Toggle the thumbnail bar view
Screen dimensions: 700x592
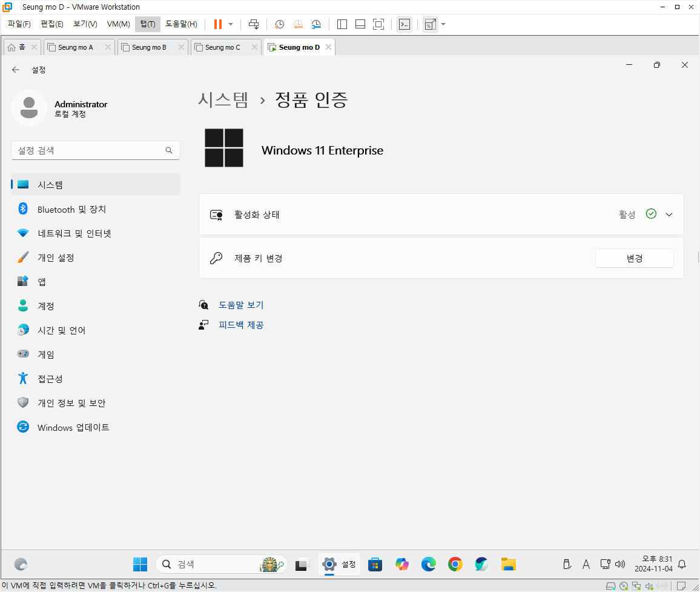pyautogui.click(x=360, y=24)
